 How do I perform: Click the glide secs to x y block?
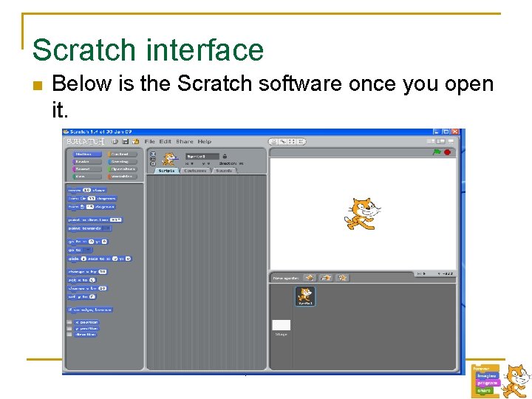pyautogui.click(x=100, y=259)
